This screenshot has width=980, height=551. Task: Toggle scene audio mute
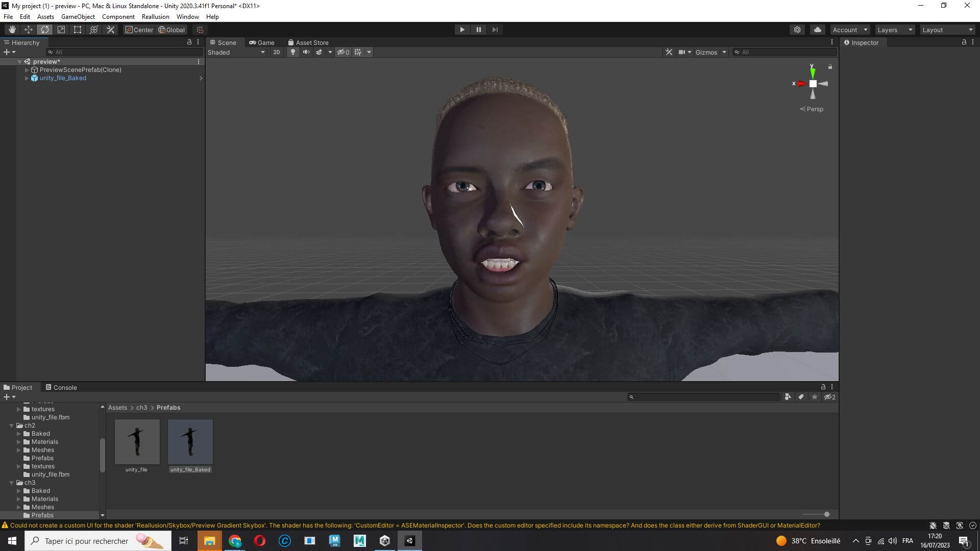point(306,52)
